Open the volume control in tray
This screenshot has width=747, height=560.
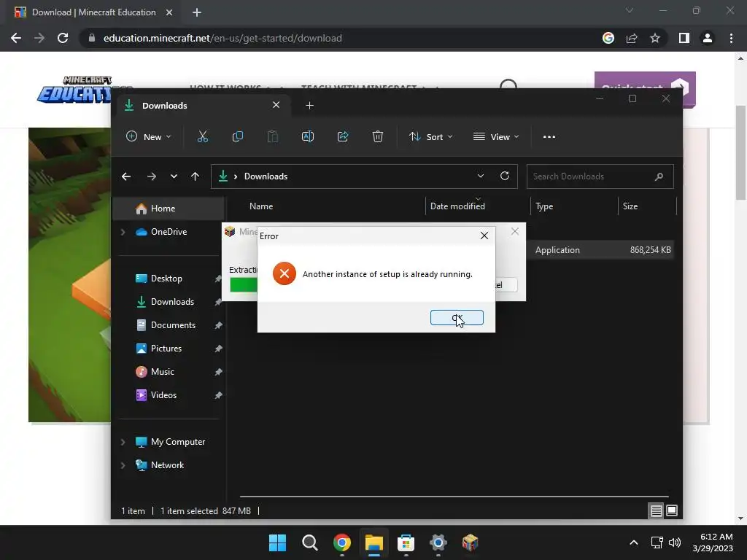click(675, 542)
